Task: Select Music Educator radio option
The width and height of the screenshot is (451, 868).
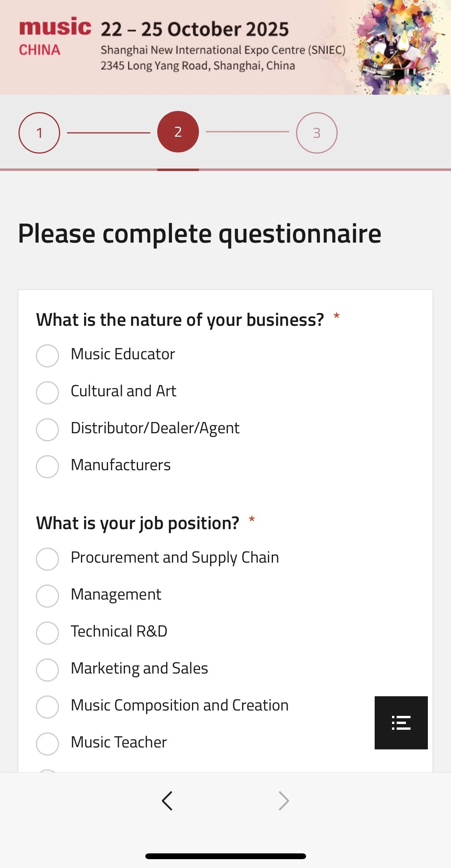Action: (47, 355)
